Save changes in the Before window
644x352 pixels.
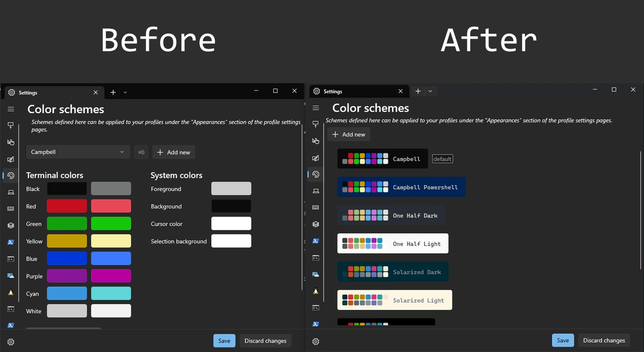pos(224,341)
